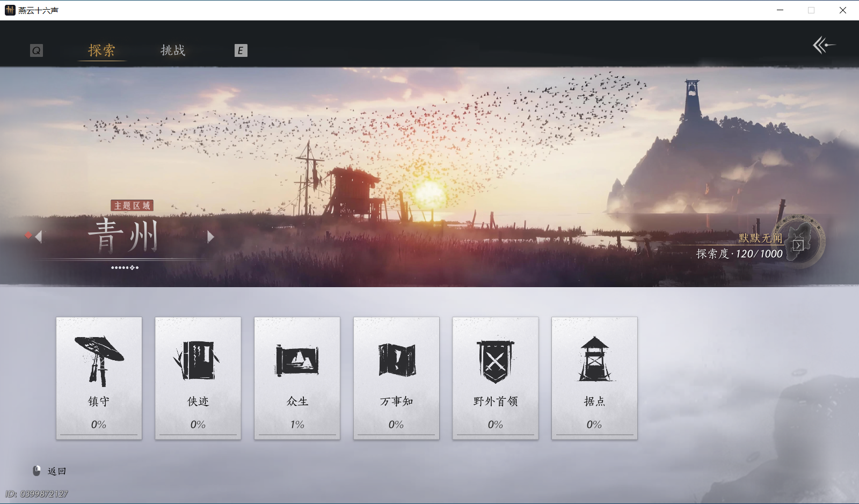859x504 pixels.
Task: Click the mouse icon beside 返回
Action: pyautogui.click(x=37, y=471)
